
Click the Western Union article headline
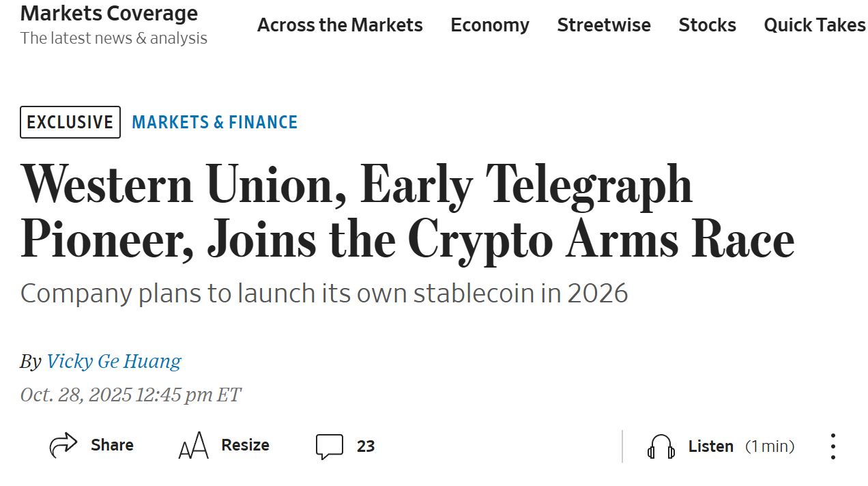click(407, 212)
